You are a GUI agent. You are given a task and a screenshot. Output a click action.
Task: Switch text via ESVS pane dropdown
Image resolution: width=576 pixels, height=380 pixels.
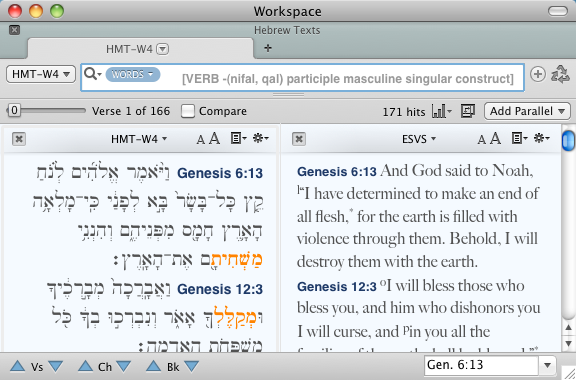(419, 139)
